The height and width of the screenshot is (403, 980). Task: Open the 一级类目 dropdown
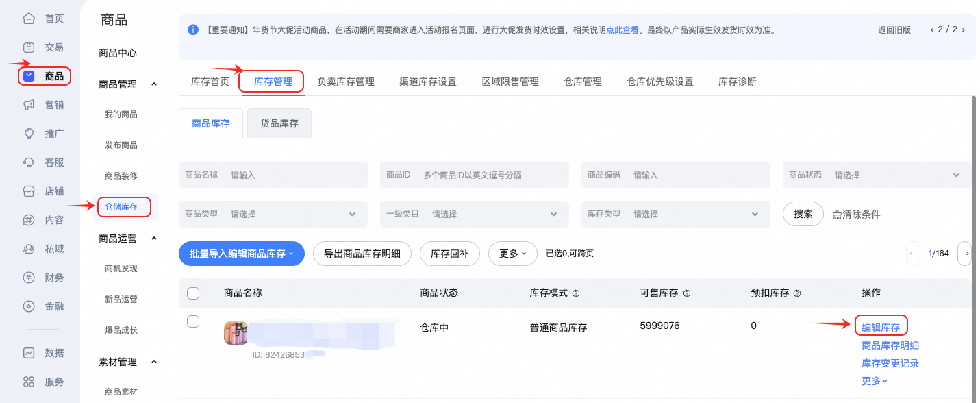(475, 214)
